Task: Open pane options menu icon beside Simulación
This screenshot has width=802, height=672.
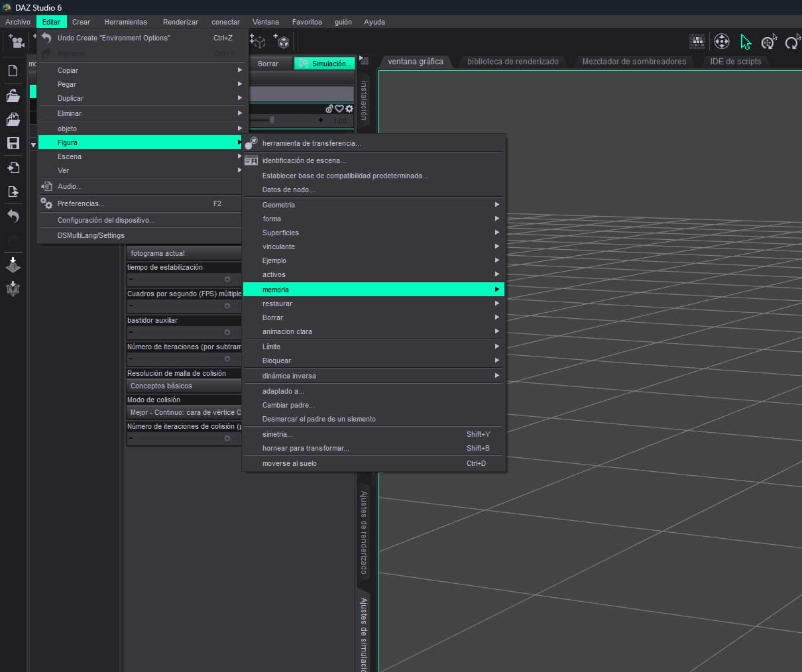Action: tap(364, 61)
